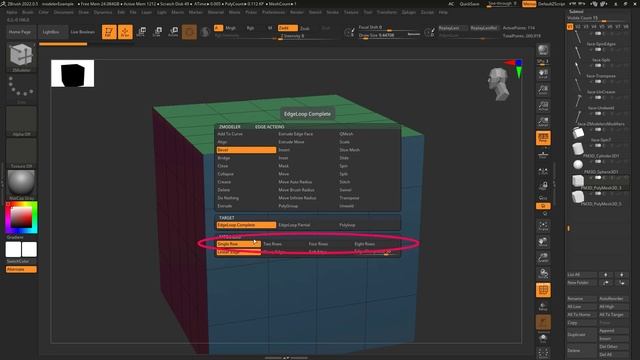Click the Zoom3D icon on right shelf

click(x=543, y=258)
